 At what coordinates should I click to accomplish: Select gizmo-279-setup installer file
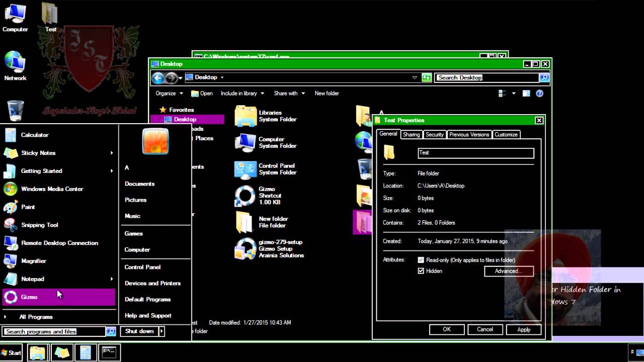[x=270, y=248]
